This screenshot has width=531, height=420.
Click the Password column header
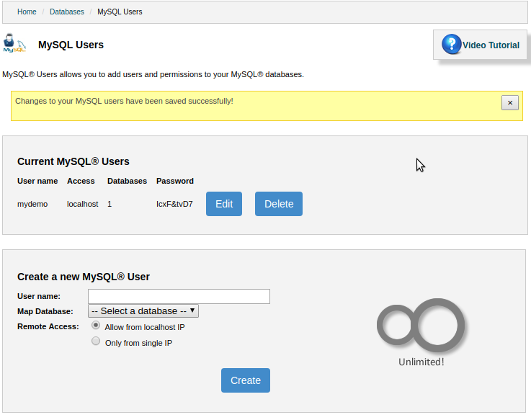pyautogui.click(x=175, y=182)
